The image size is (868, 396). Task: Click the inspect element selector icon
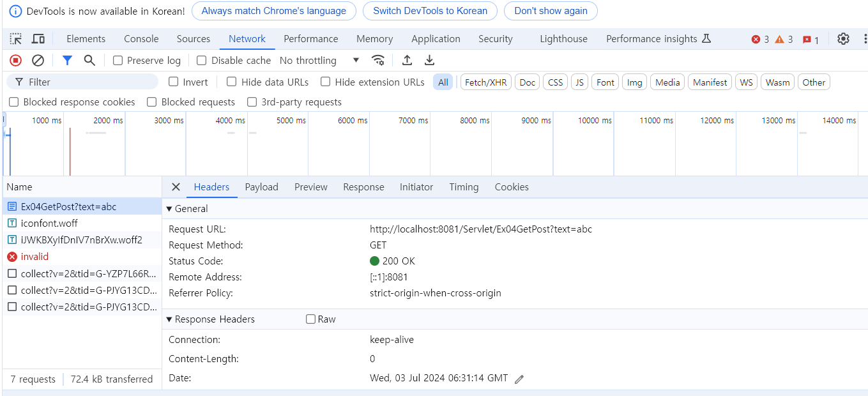coord(16,39)
